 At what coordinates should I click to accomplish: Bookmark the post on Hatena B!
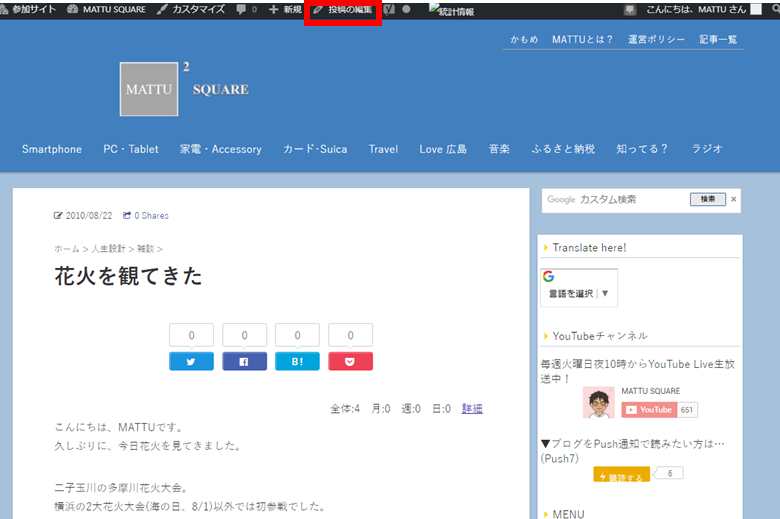297,361
